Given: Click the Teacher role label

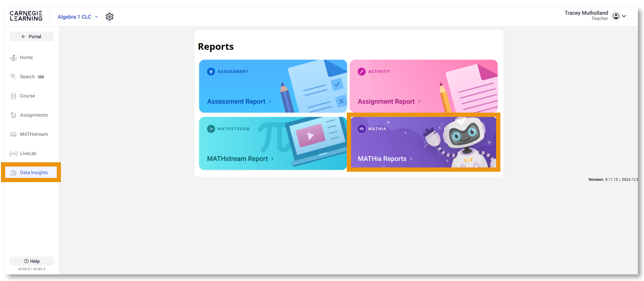Looking at the screenshot, I should click(600, 19).
